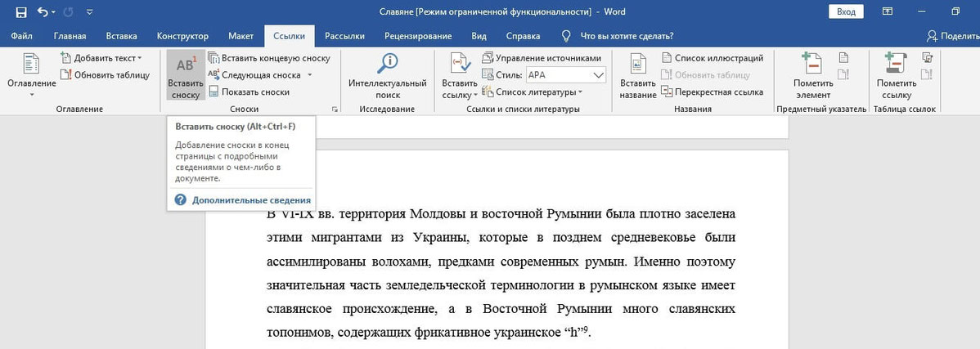Image resolution: width=980 pixels, height=349 pixels.
Task: Click the word 'топонимов' in last line
Action: (x=299, y=333)
